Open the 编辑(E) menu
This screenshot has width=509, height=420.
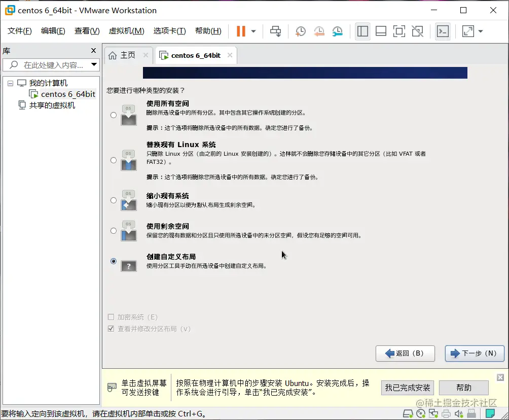[53, 31]
